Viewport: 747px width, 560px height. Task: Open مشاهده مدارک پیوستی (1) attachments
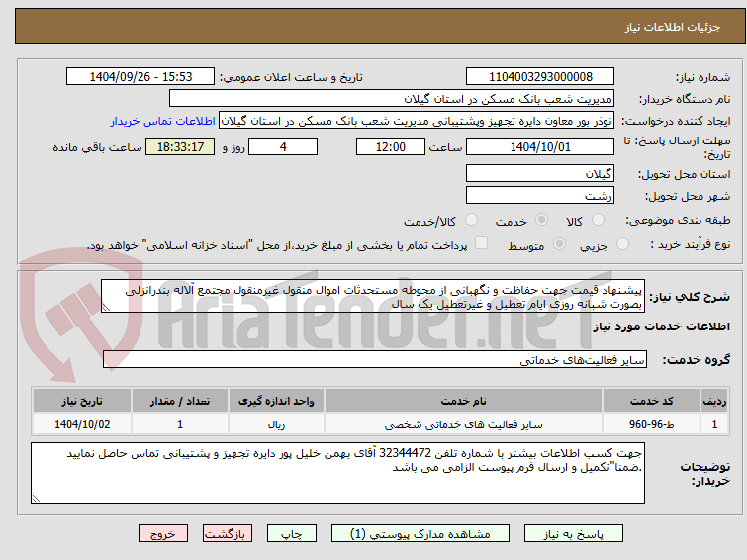coord(420,534)
